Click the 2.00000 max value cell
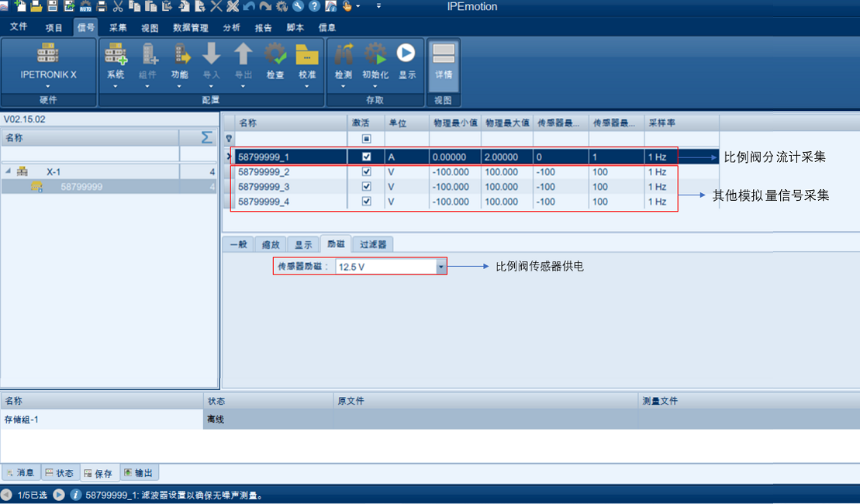The height and width of the screenshot is (504, 860). [x=507, y=157]
